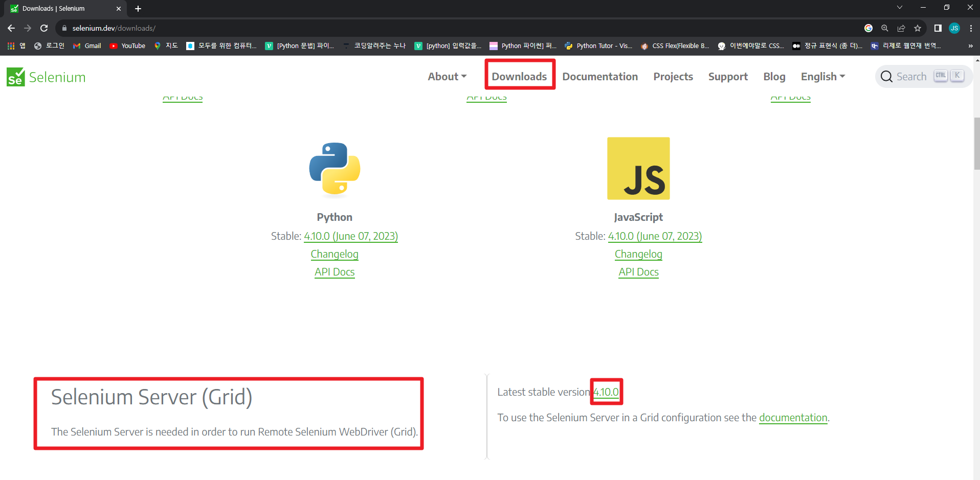
Task: Open the 로그인 bookmark
Action: [49, 46]
